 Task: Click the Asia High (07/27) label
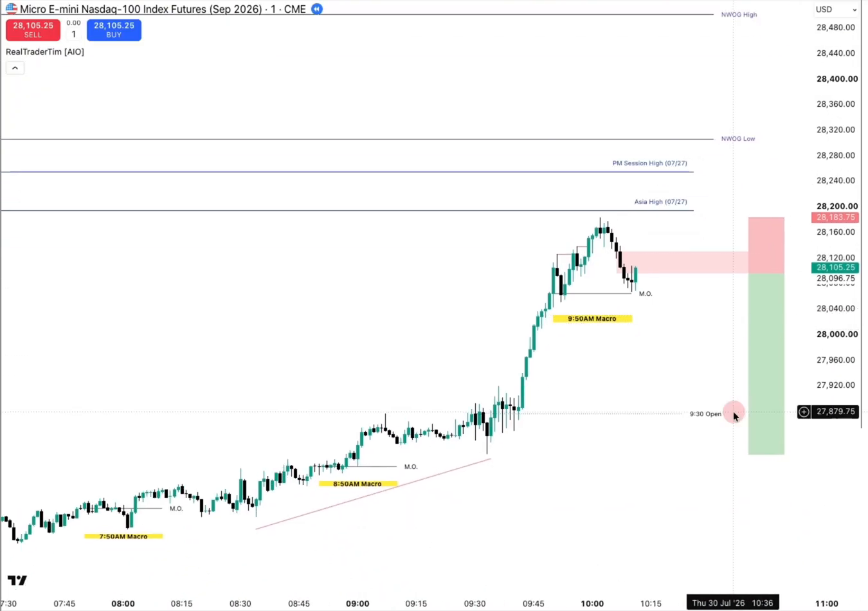660,202
